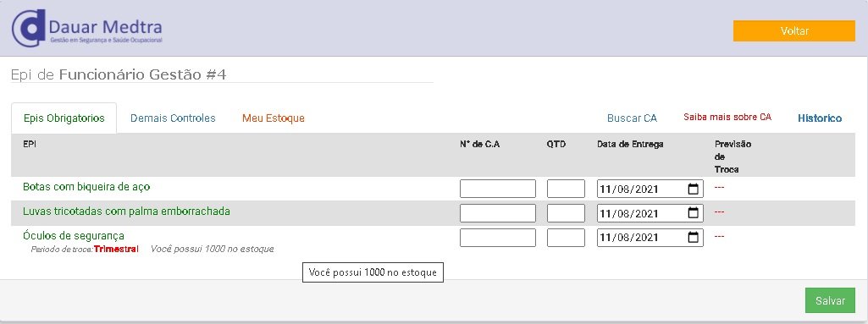Select the Epis Obrigatorios tab
The width and height of the screenshot is (868, 324).
[64, 118]
